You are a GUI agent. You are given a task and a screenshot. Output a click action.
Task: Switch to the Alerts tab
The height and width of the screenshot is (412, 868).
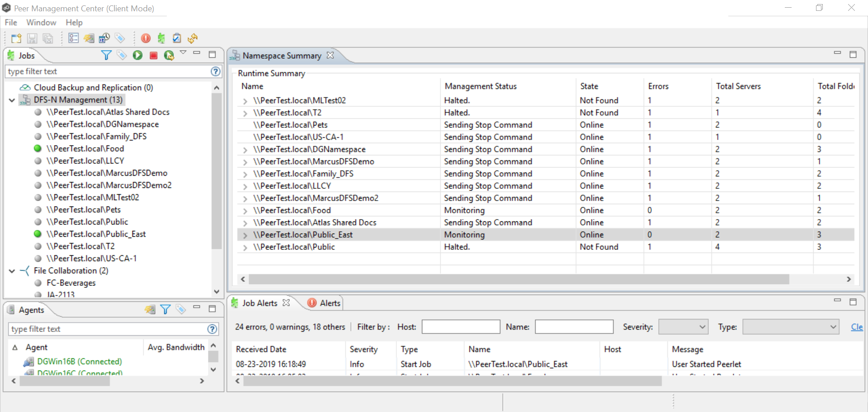324,303
